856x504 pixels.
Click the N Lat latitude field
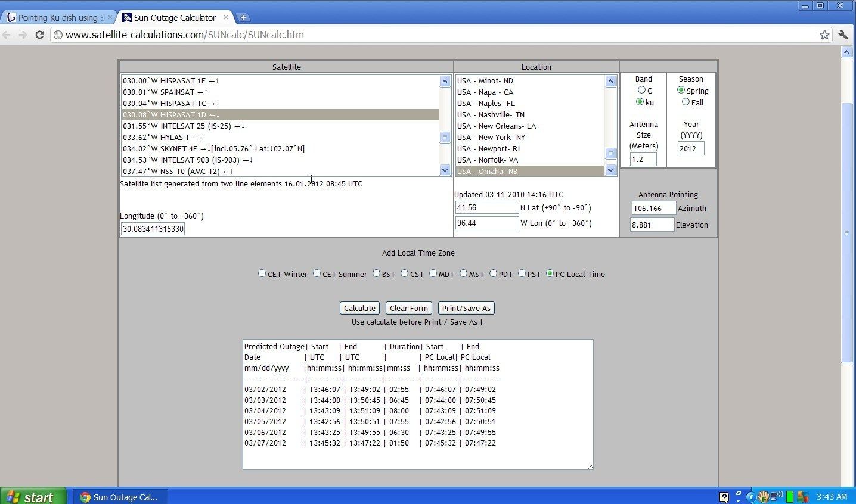(487, 207)
